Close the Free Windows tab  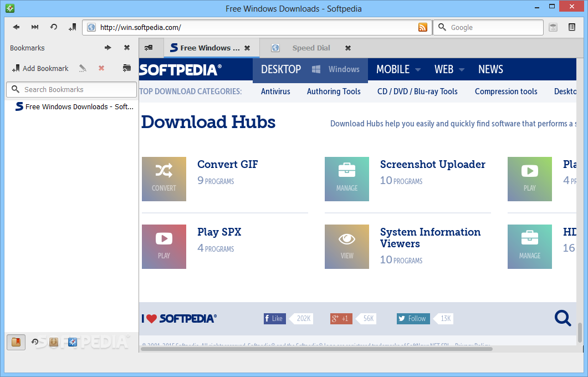pyautogui.click(x=247, y=48)
